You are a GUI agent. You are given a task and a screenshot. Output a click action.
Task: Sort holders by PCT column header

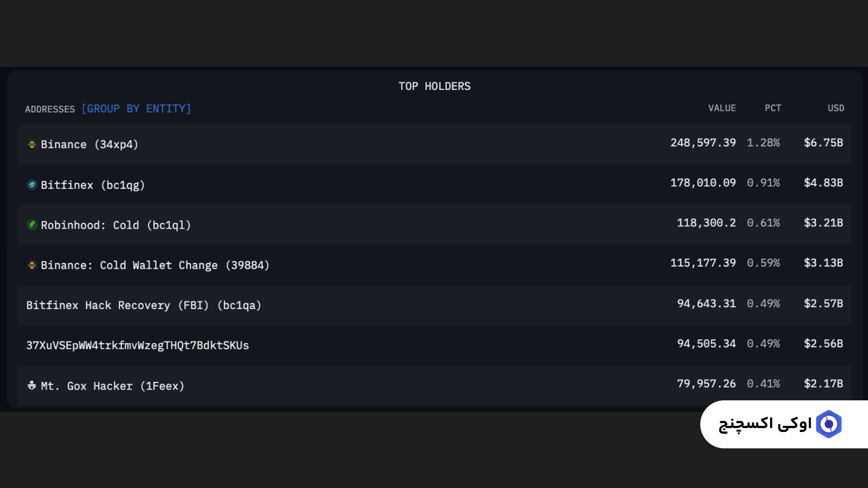[x=773, y=108]
